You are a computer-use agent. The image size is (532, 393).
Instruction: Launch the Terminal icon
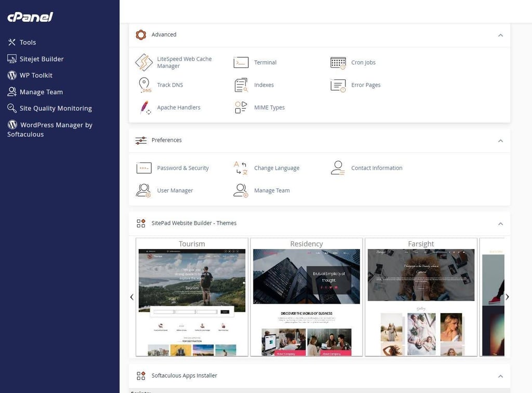tap(241, 62)
